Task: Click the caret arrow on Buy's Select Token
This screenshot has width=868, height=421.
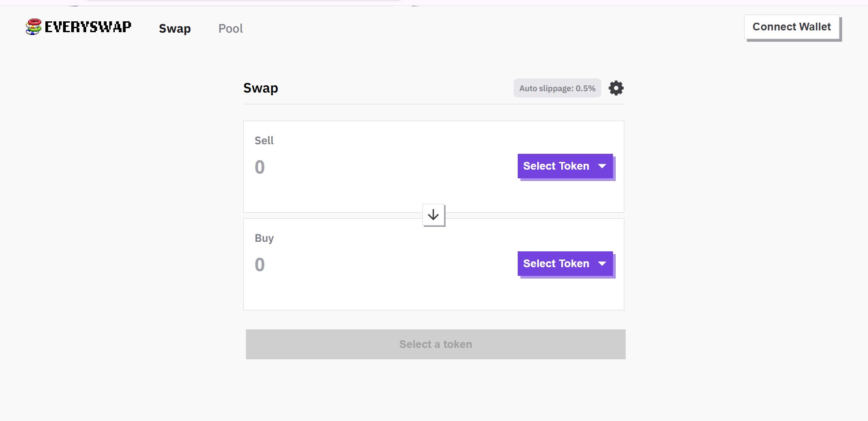Action: [x=602, y=264]
